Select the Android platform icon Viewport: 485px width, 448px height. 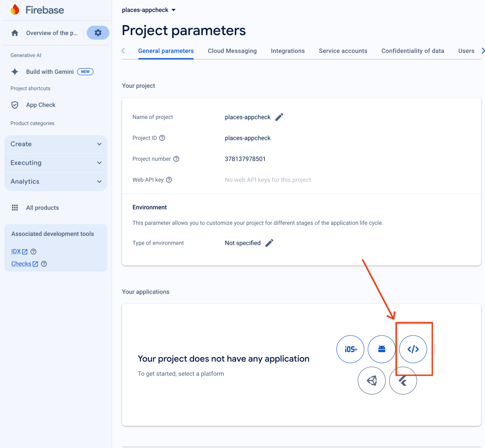[382, 349]
